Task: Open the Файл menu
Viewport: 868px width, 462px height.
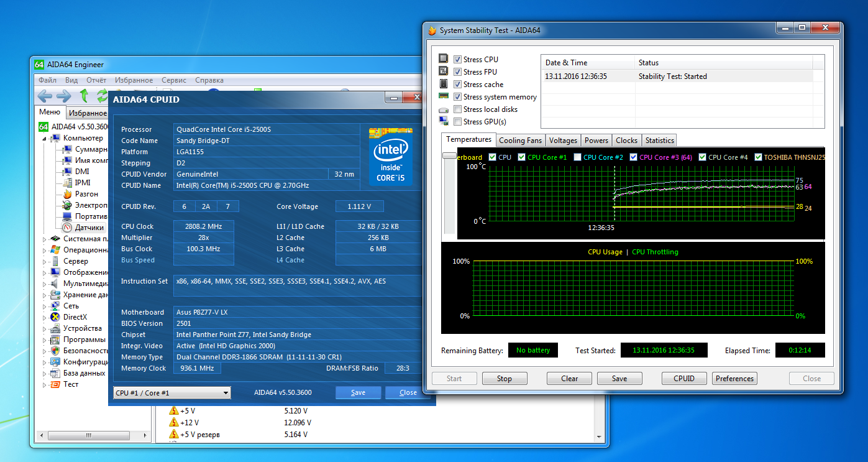Action: 47,80
